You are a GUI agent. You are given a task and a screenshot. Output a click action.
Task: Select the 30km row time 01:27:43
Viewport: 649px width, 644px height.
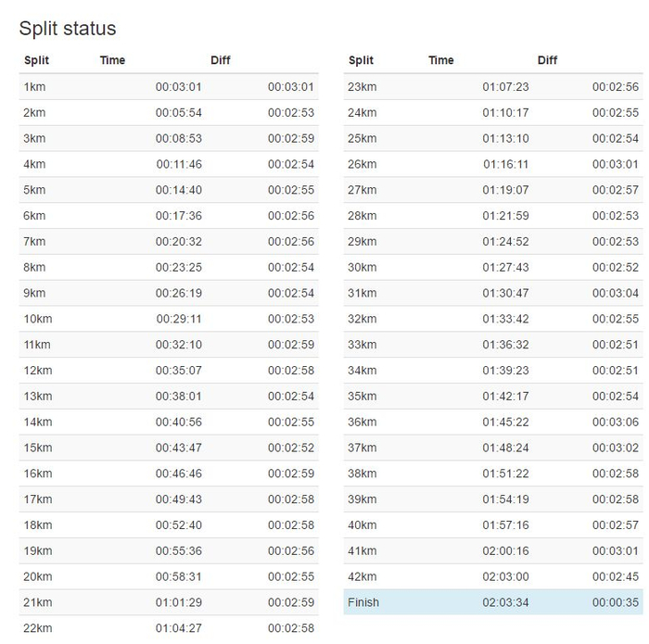pos(505,267)
